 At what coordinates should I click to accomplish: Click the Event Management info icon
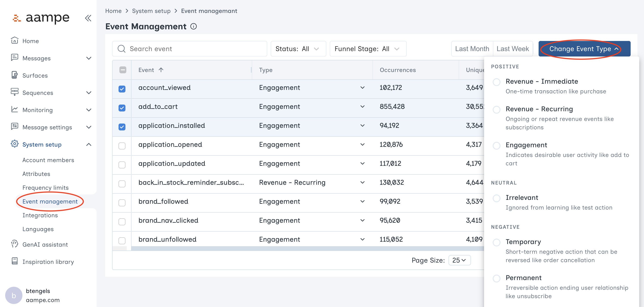coord(194,26)
